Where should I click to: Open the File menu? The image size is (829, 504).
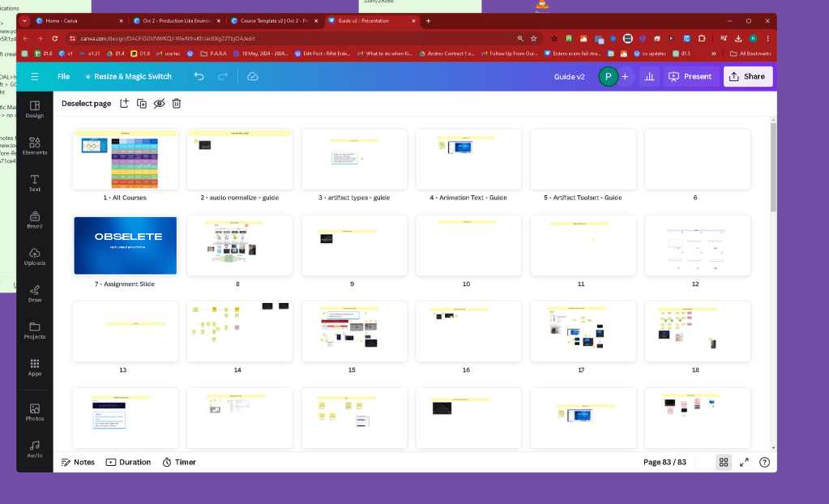(x=63, y=77)
